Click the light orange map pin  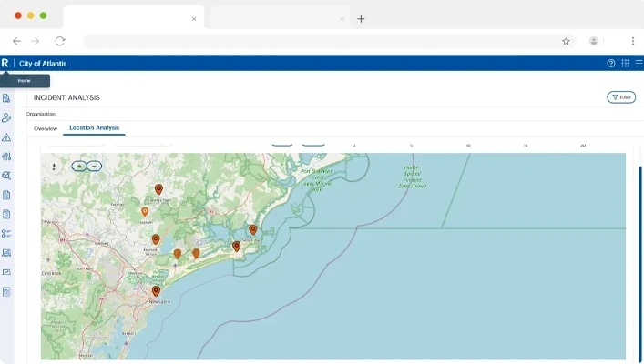(145, 212)
